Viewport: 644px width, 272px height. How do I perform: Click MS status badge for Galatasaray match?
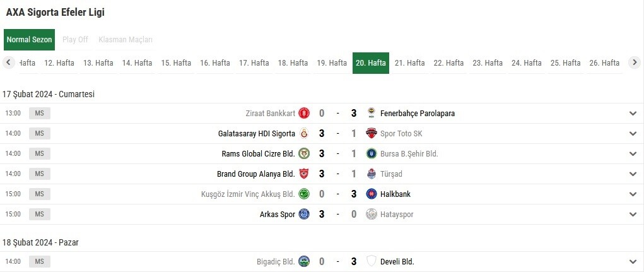tap(40, 134)
